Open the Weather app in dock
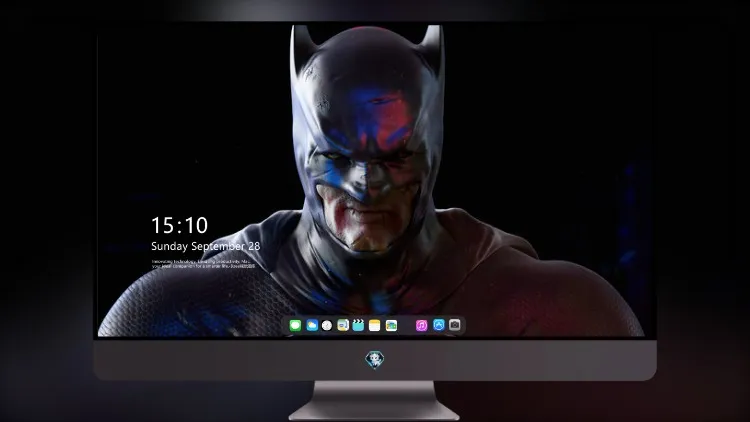750x422 pixels. pos(311,325)
